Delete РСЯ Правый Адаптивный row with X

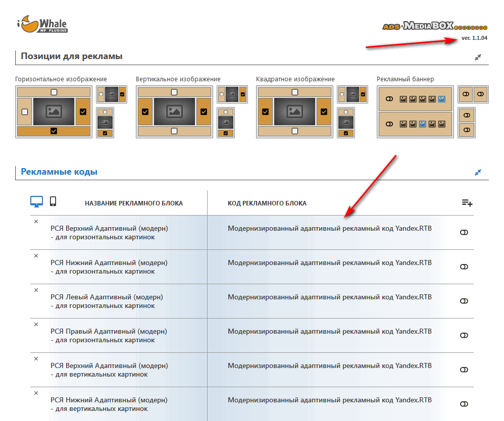click(36, 324)
